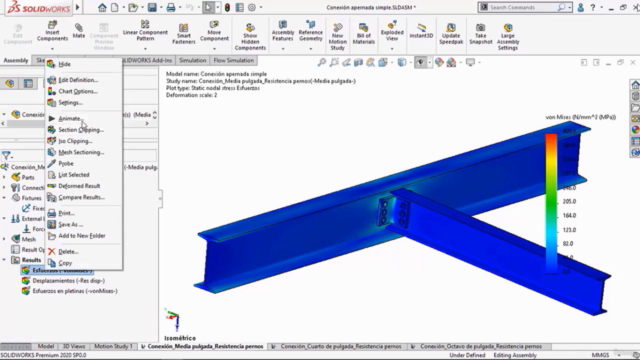The height and width of the screenshot is (360, 640).
Task: Select Animate in context menu
Action: (x=71, y=118)
